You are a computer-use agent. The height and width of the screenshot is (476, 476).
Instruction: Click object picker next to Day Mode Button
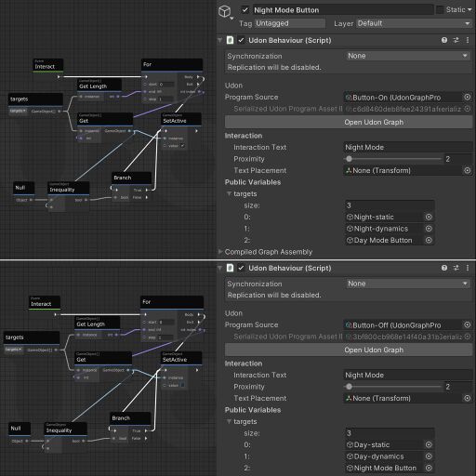(429, 240)
